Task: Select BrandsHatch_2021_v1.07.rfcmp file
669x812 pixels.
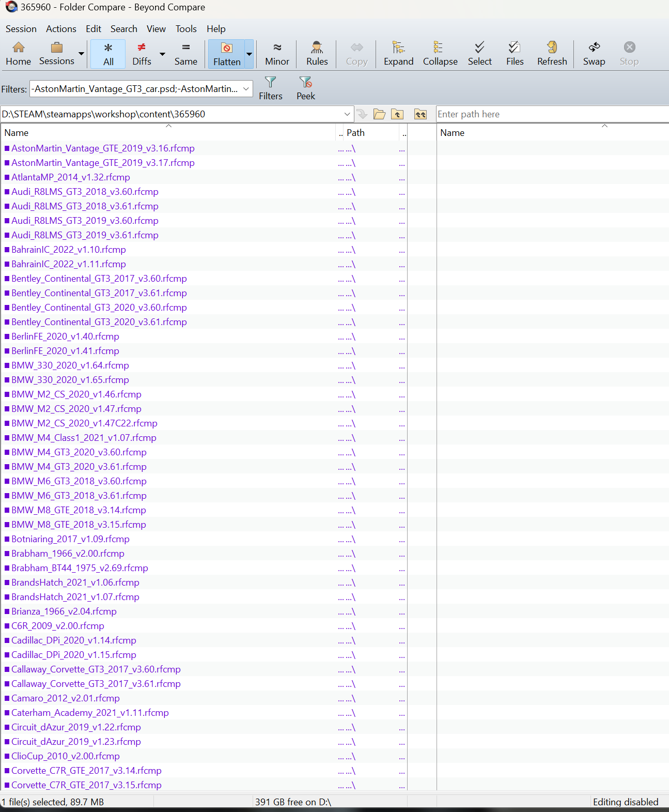Action: pyautogui.click(x=75, y=597)
